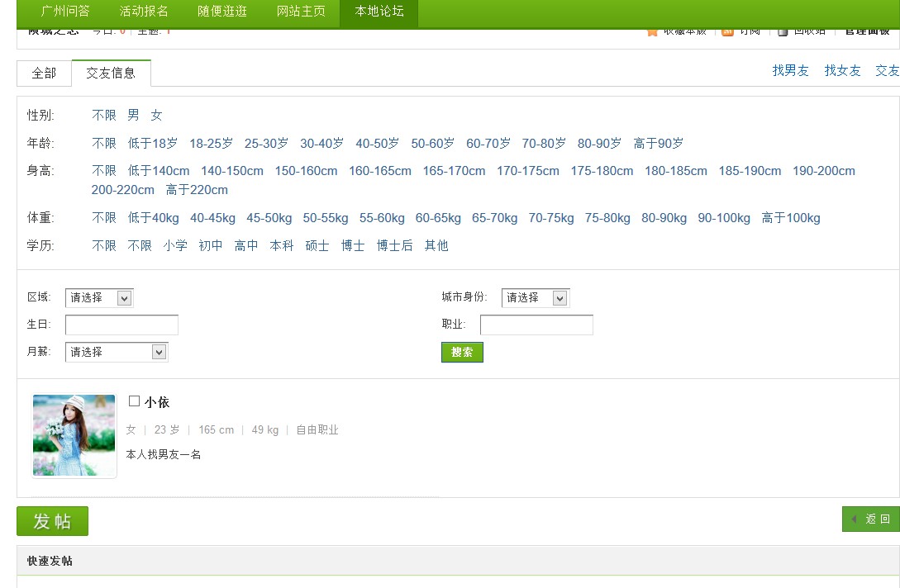The height and width of the screenshot is (588, 900).
Task: Select 不限 in the 性别 filter row
Action: point(104,116)
